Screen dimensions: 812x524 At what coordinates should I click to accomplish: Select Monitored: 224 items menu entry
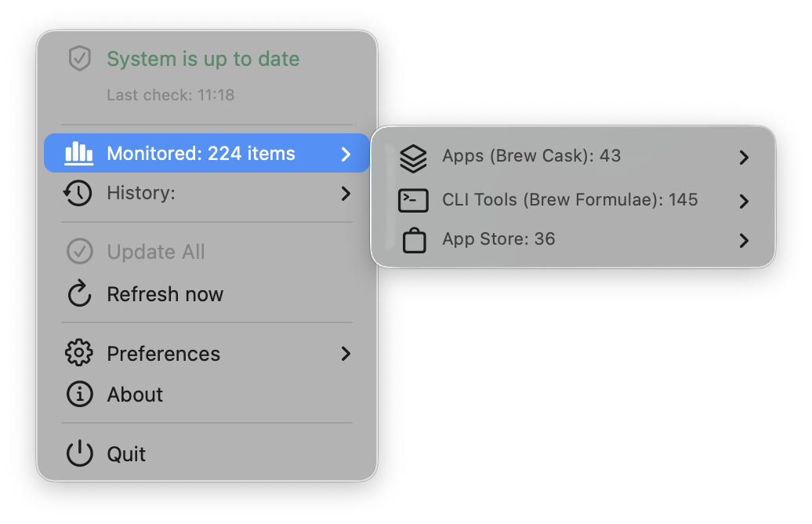[201, 153]
